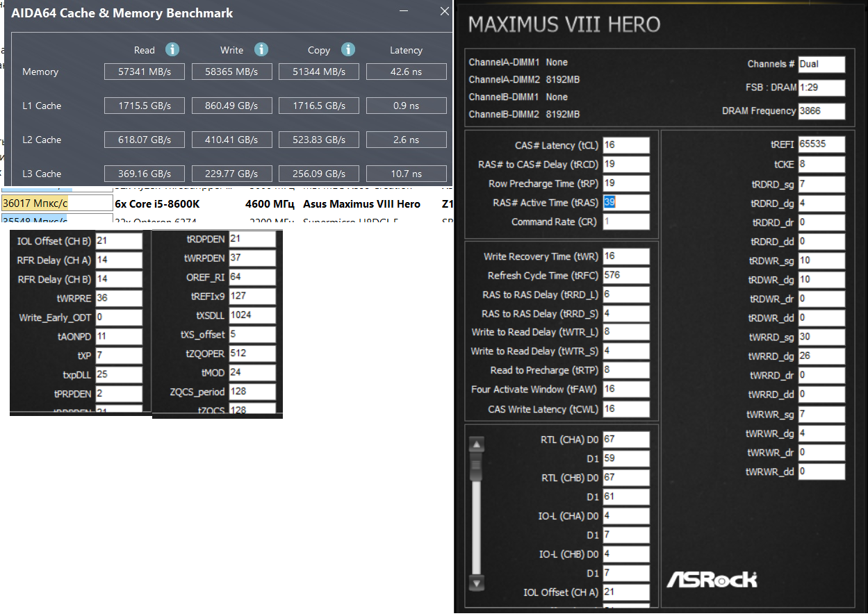
Task: Click the tWRPRE field showing 36
Action: click(119, 299)
